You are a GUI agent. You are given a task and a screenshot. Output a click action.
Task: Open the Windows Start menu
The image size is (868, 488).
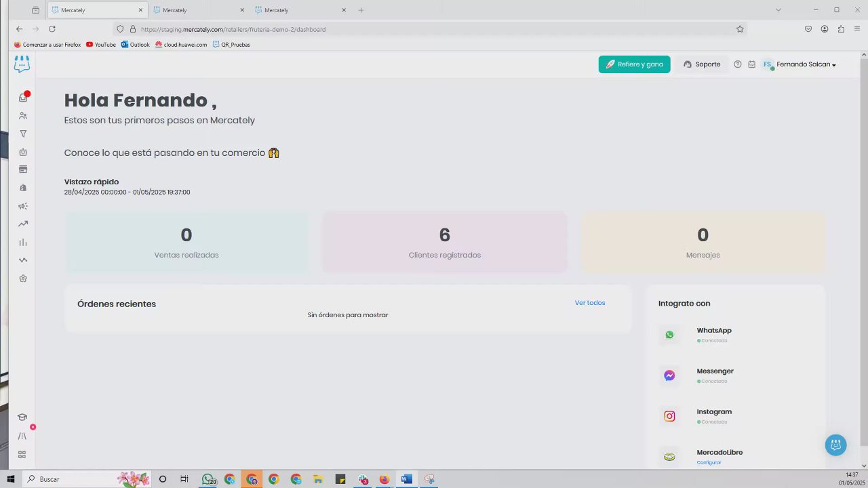[11, 479]
